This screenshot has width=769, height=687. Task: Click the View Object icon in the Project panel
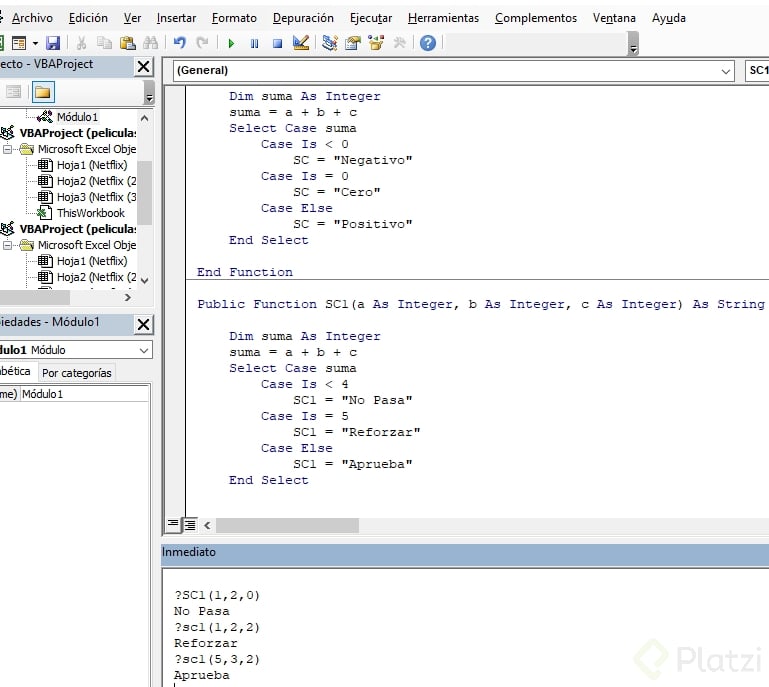tap(13, 92)
